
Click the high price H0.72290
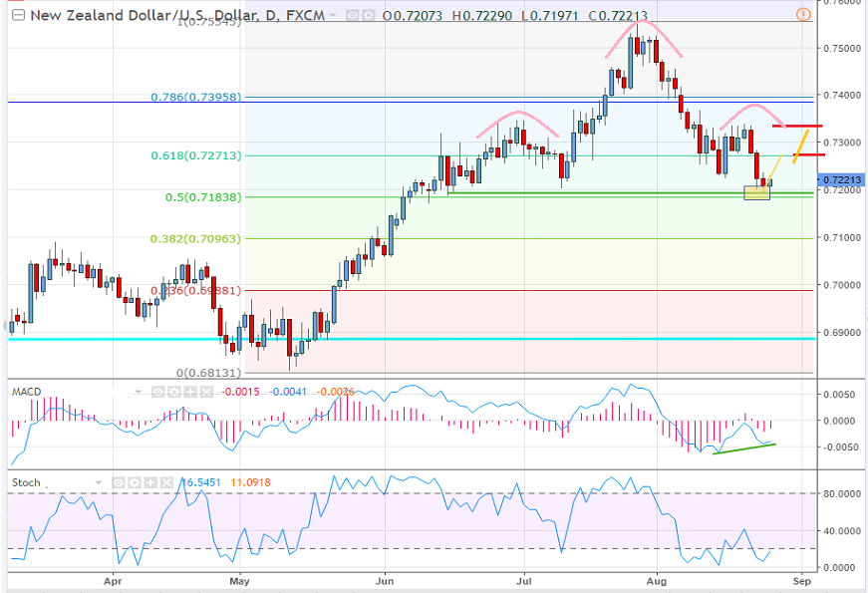[482, 16]
